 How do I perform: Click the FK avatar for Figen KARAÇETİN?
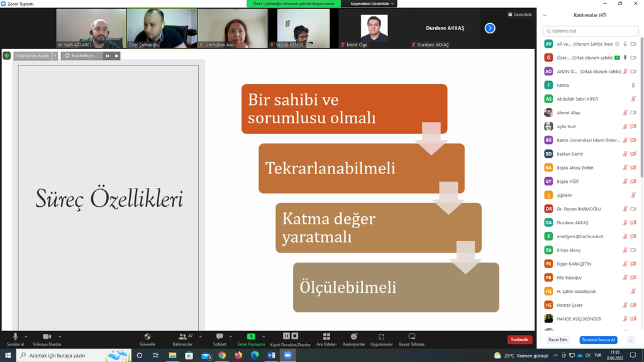tap(548, 264)
